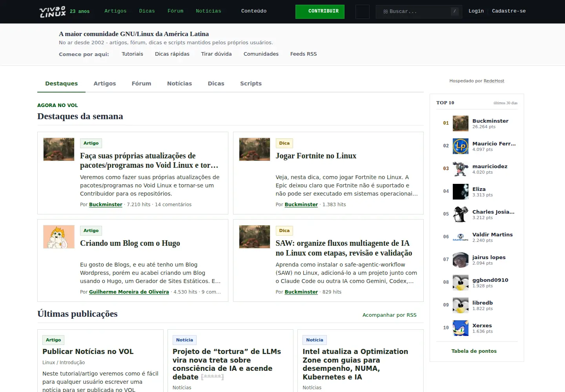Open Tirar dúvida link
The height and width of the screenshot is (392, 565).
coord(217,54)
